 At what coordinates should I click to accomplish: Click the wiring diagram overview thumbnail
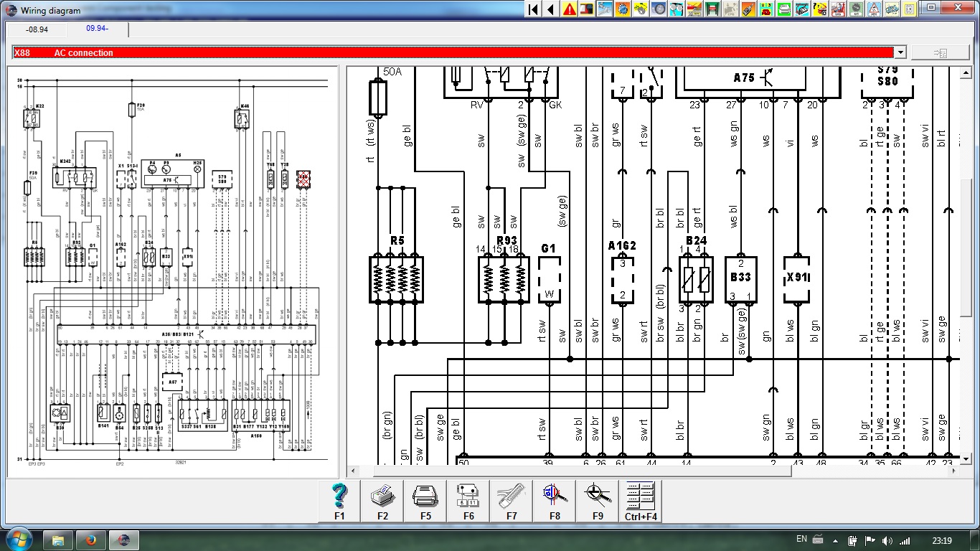coord(172,273)
